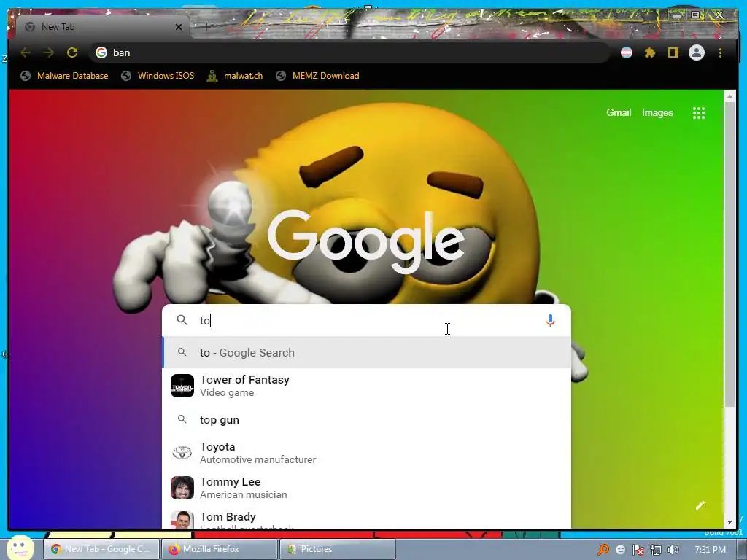The width and height of the screenshot is (747, 560).
Task: Switch to Pictures taskbar button
Action: (338, 549)
